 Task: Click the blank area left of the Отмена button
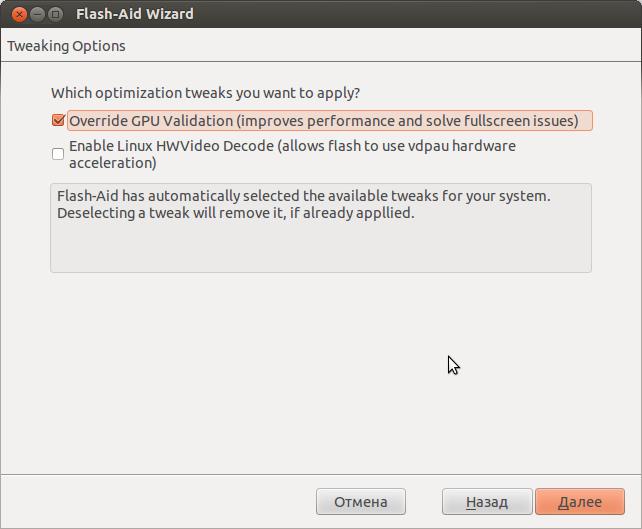coord(158,502)
